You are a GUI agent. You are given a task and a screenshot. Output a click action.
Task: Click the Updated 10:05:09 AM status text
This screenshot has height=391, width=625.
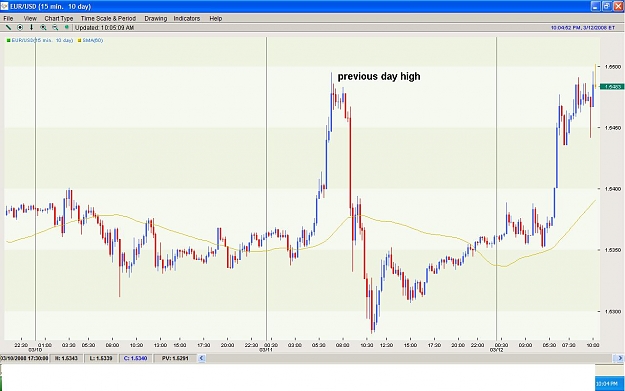pyautogui.click(x=104, y=28)
